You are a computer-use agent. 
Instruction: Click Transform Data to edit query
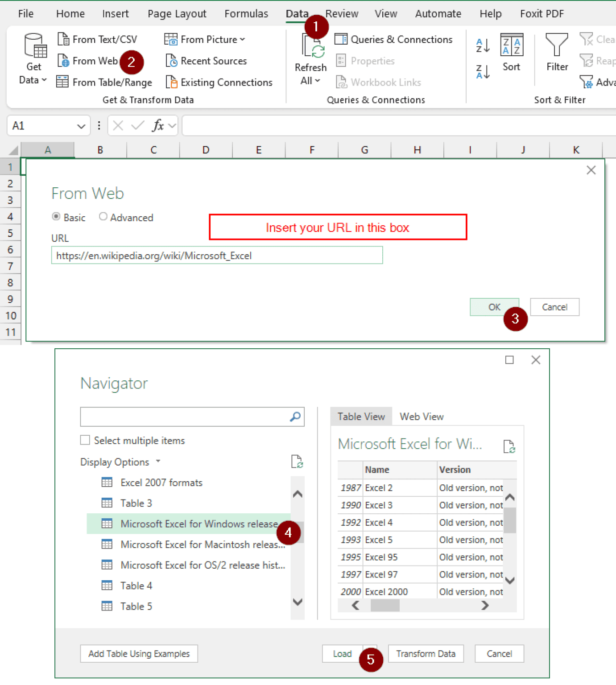tap(426, 653)
